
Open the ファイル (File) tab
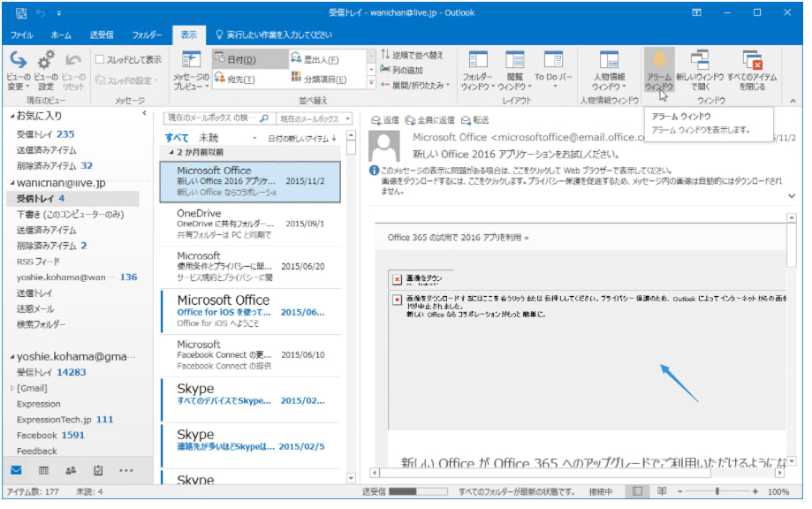click(x=22, y=34)
